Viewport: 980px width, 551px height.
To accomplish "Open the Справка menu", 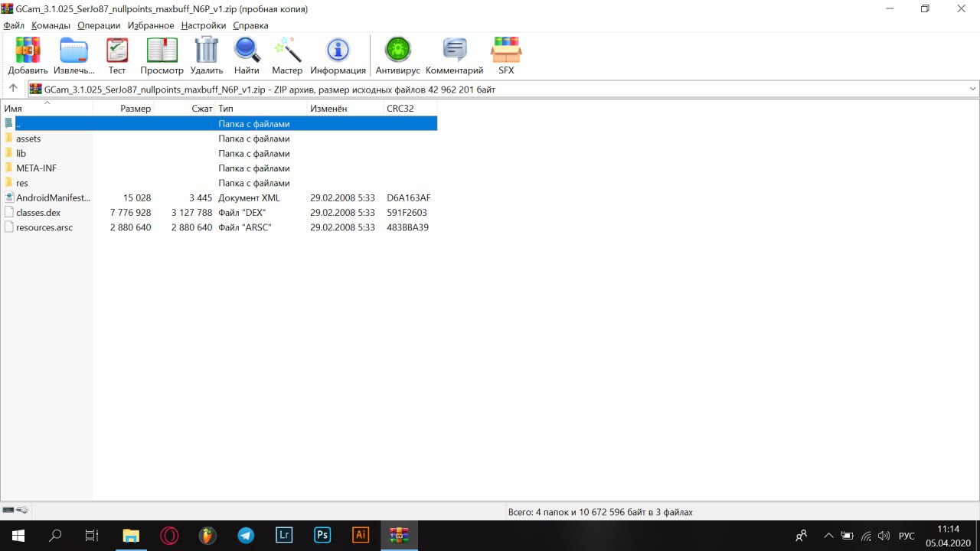I will coord(250,25).
